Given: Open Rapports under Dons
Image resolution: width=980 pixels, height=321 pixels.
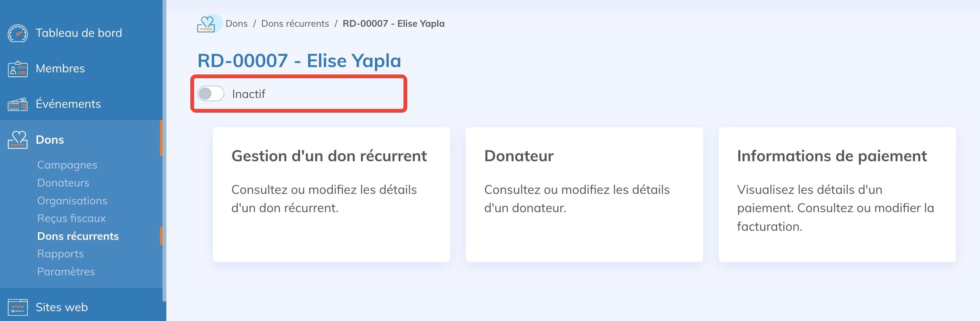Looking at the screenshot, I should point(60,254).
